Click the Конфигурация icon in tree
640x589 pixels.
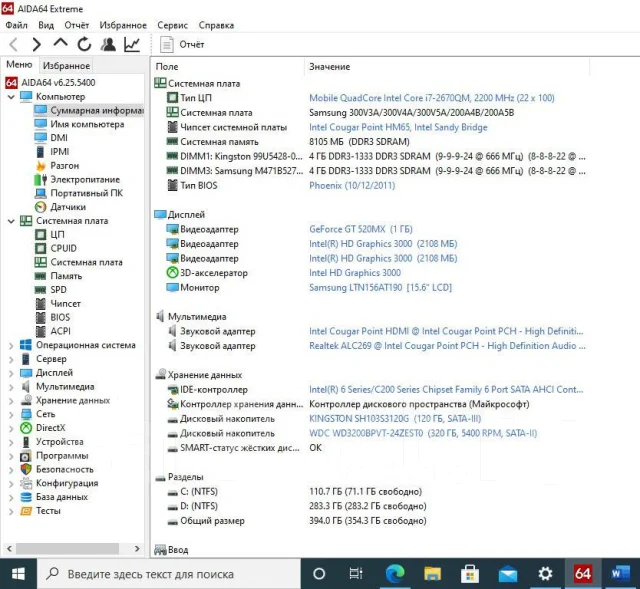(26, 483)
